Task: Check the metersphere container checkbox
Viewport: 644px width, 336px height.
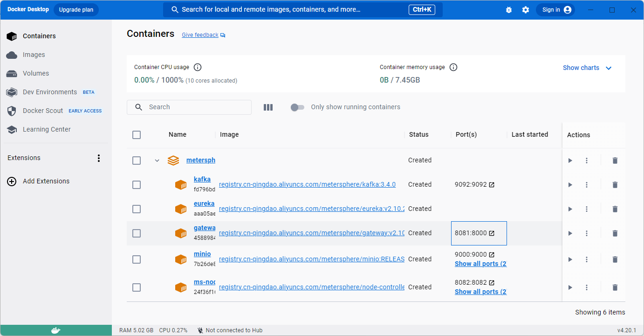Action: [137, 160]
